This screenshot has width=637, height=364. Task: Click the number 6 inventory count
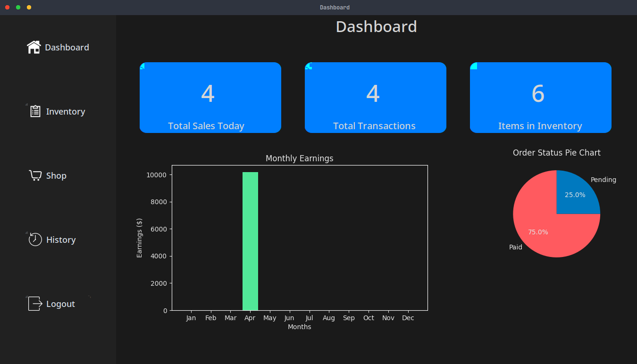[538, 93]
